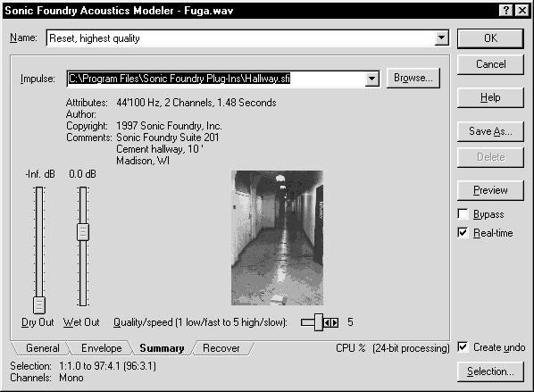Viewport: 534px width, 392px height.
Task: Click the "-Inf. dB" dry level value
Action: (x=40, y=174)
